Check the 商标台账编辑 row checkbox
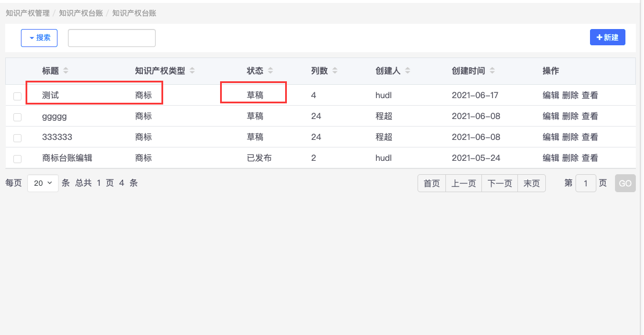Screen dimensions: 644x335 17,159
